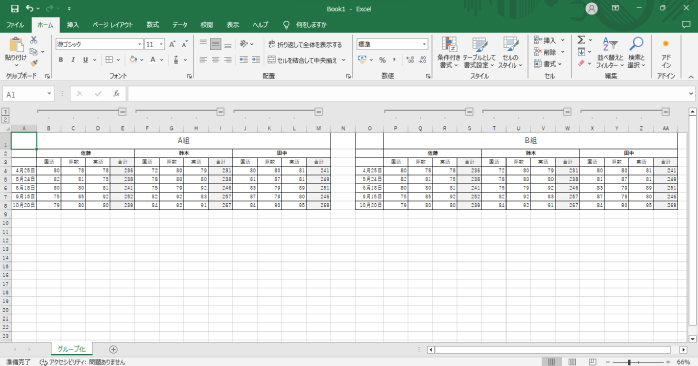Click the text orientation icon
Image resolution: width=698 pixels, height=366 pixels.
[244, 44]
